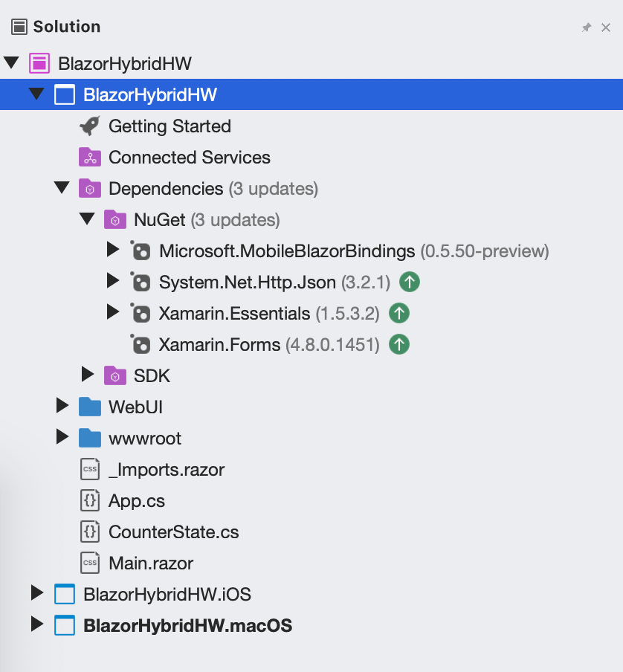
Task: Click the Solution pad title
Action: point(67,27)
